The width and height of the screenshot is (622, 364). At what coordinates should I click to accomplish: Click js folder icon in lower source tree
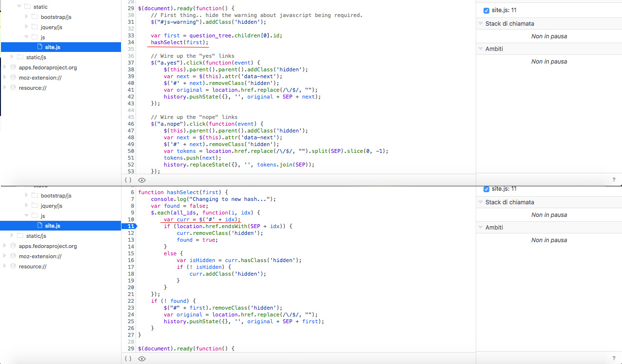(x=35, y=216)
